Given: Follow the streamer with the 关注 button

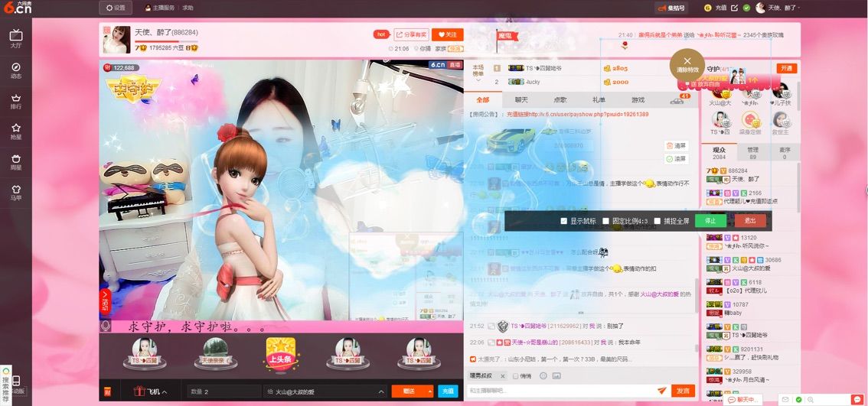Looking at the screenshot, I should click(x=448, y=34).
